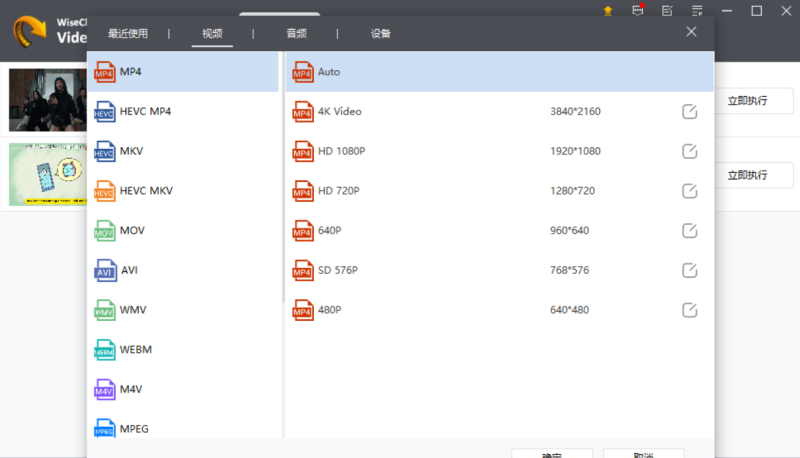Viewport: 800px width, 458px height.
Task: Click the gold upgrade arrow icon
Action: (x=607, y=11)
